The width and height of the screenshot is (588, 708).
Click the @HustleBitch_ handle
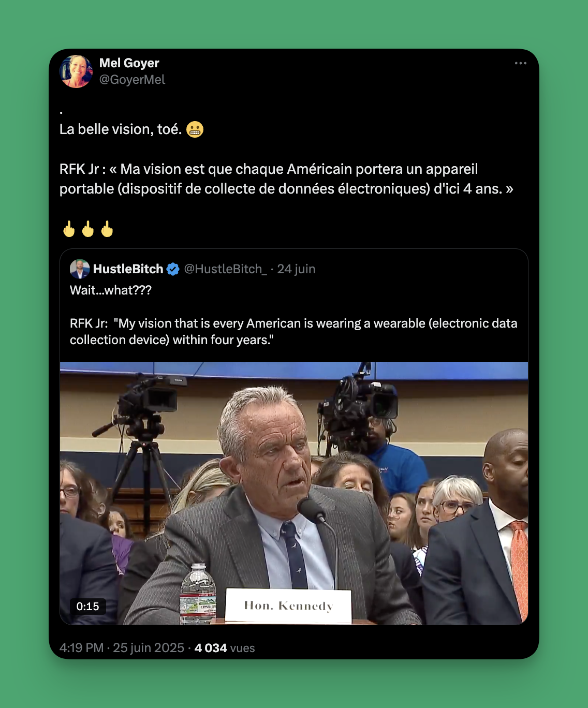[x=225, y=269]
